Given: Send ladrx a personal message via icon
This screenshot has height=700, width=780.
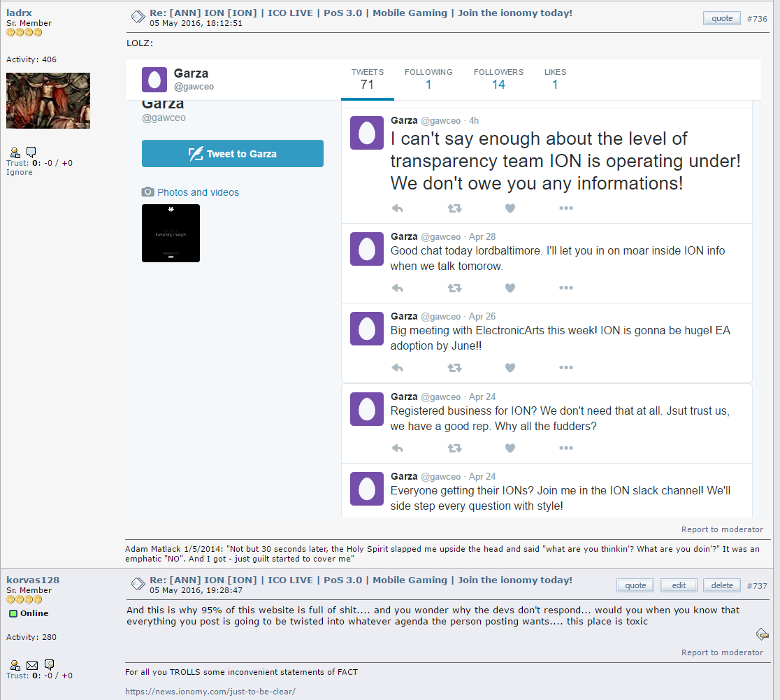Looking at the screenshot, I should 31,152.
